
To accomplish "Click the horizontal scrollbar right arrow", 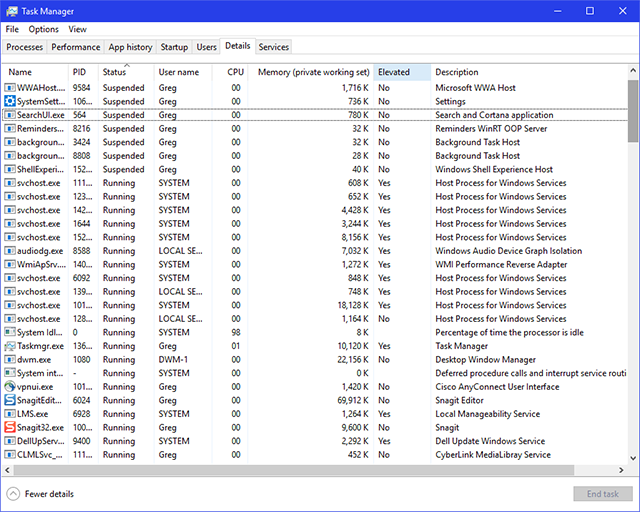I will tap(621, 470).
